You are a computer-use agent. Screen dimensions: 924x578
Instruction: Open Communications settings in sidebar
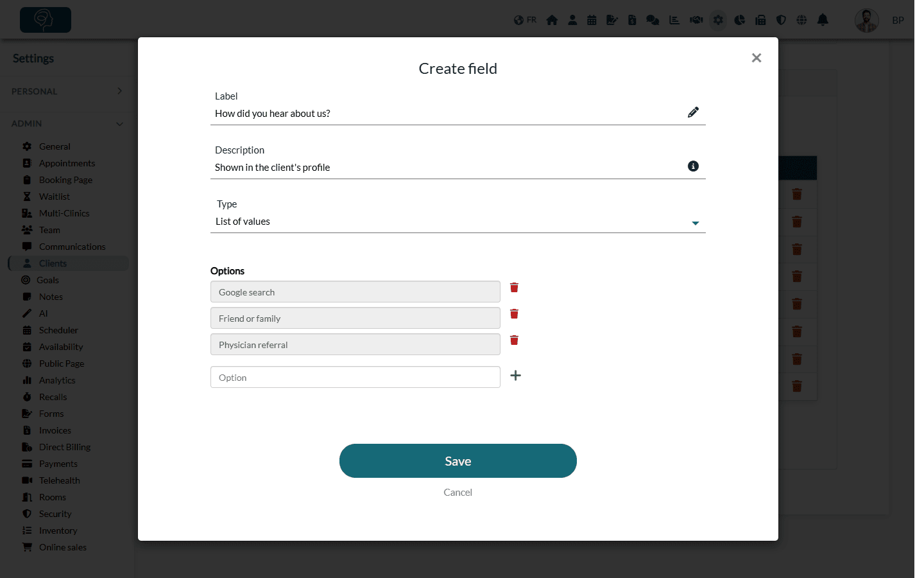click(x=72, y=247)
